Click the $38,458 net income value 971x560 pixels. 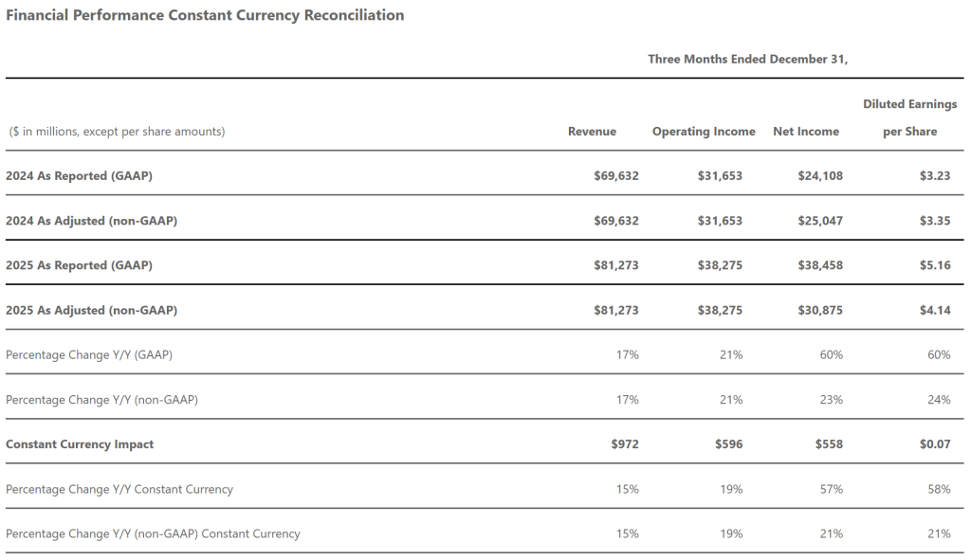point(820,265)
